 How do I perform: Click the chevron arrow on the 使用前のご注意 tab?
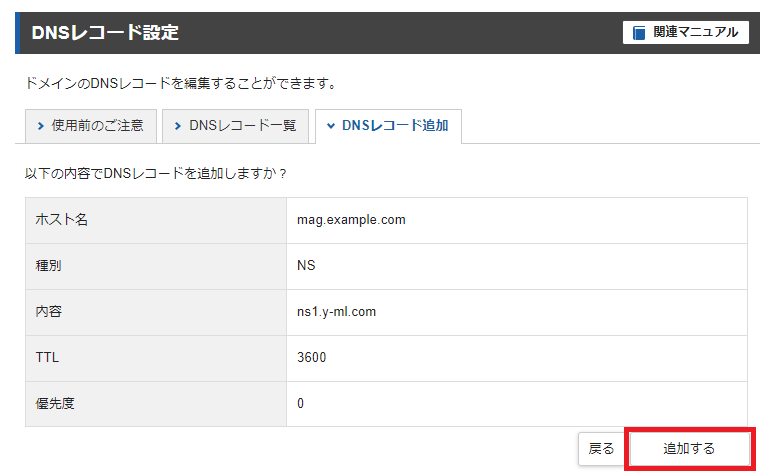(40, 126)
